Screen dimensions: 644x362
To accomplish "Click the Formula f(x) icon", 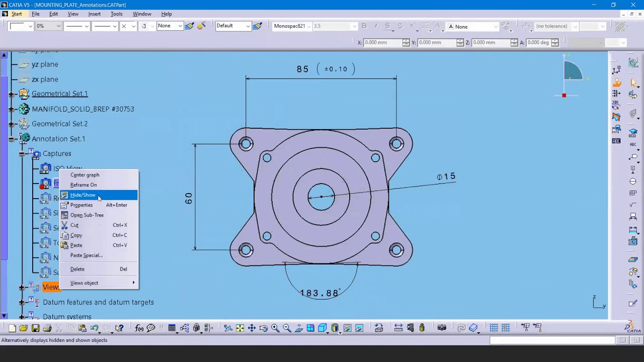I will pyautogui.click(x=139, y=328).
